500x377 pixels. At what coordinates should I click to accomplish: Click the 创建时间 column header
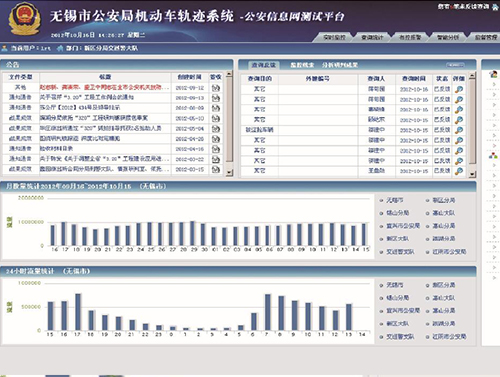click(189, 77)
